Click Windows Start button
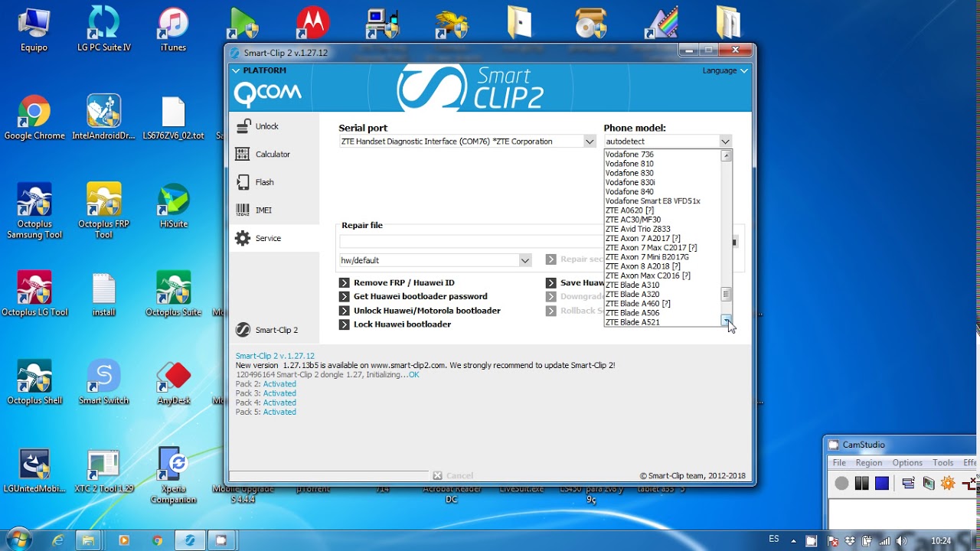Image resolution: width=980 pixels, height=551 pixels. [18, 540]
